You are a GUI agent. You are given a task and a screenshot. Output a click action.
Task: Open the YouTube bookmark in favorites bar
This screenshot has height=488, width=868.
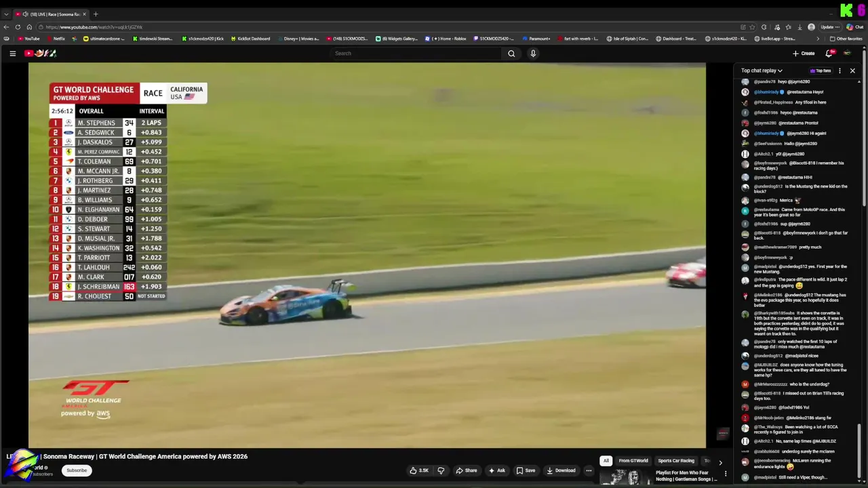click(x=28, y=39)
